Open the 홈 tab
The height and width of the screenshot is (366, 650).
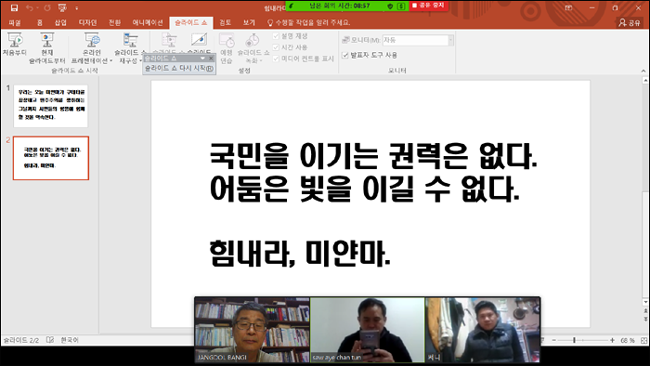(39, 22)
